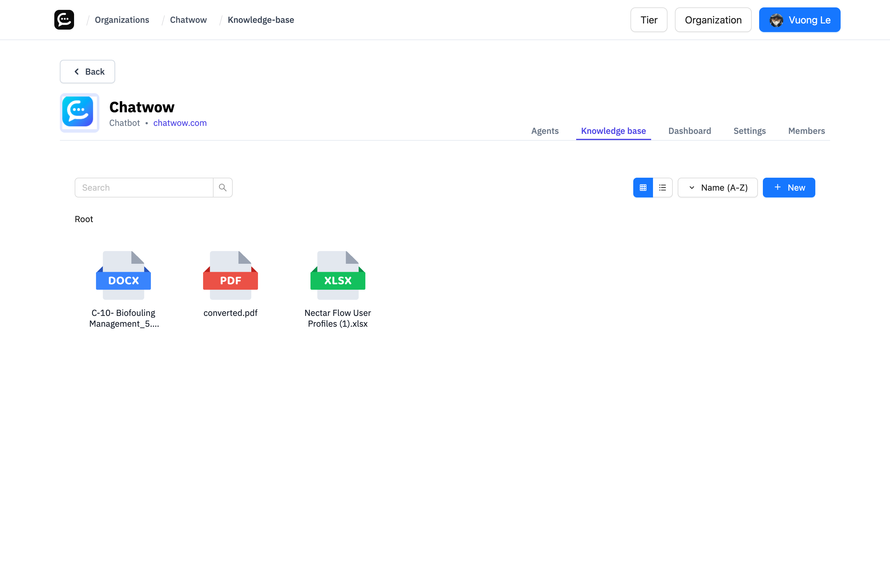Switch to the Dashboard tab

click(x=689, y=131)
